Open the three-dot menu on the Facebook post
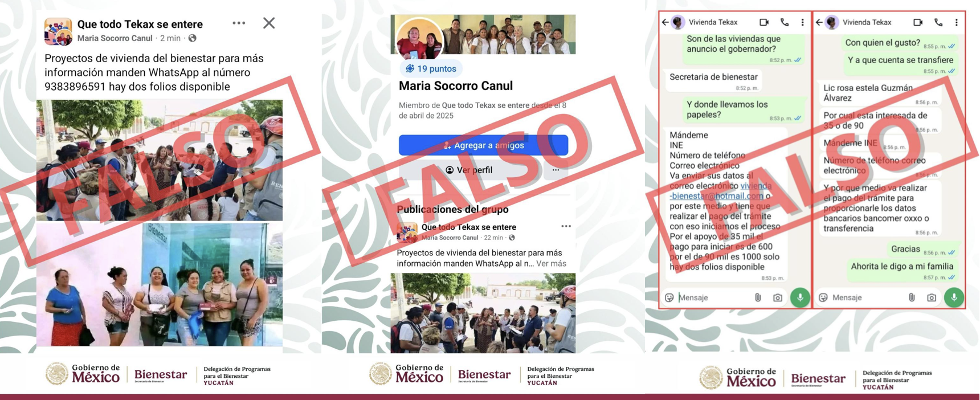The image size is (980, 400). [x=239, y=23]
